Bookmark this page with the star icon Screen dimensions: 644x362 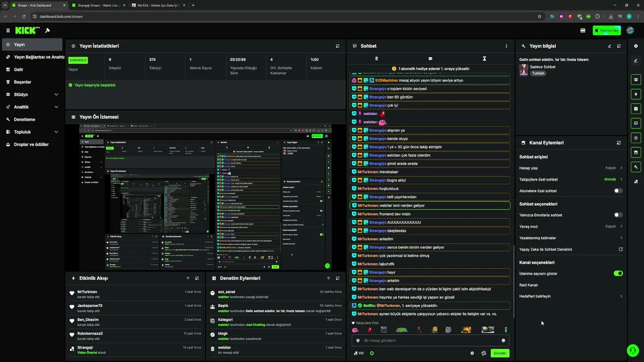[539, 17]
